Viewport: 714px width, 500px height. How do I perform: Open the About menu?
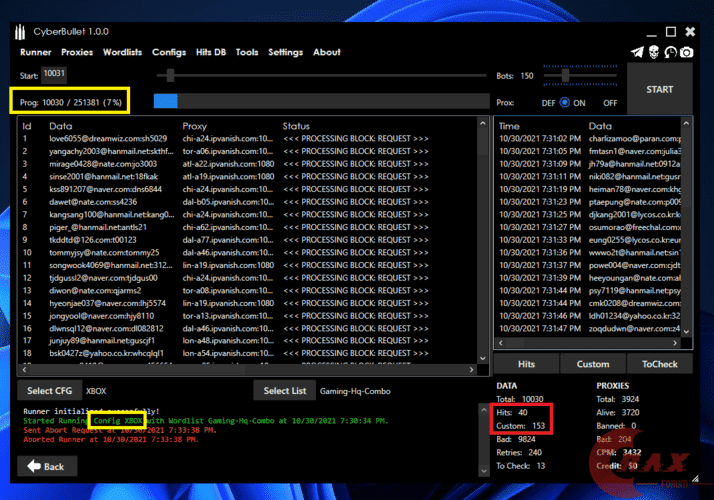[326, 52]
